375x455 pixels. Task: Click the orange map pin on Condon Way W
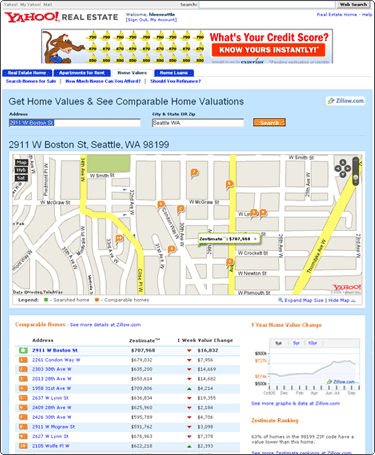click(161, 205)
